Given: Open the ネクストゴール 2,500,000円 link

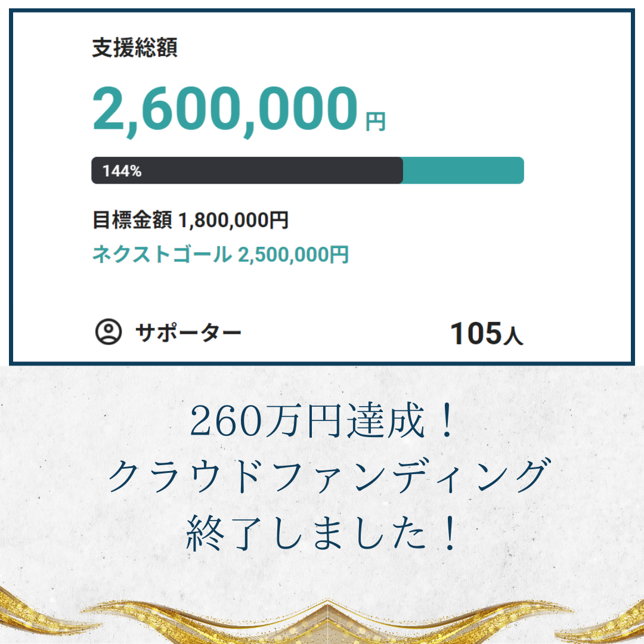Looking at the screenshot, I should (220, 255).
